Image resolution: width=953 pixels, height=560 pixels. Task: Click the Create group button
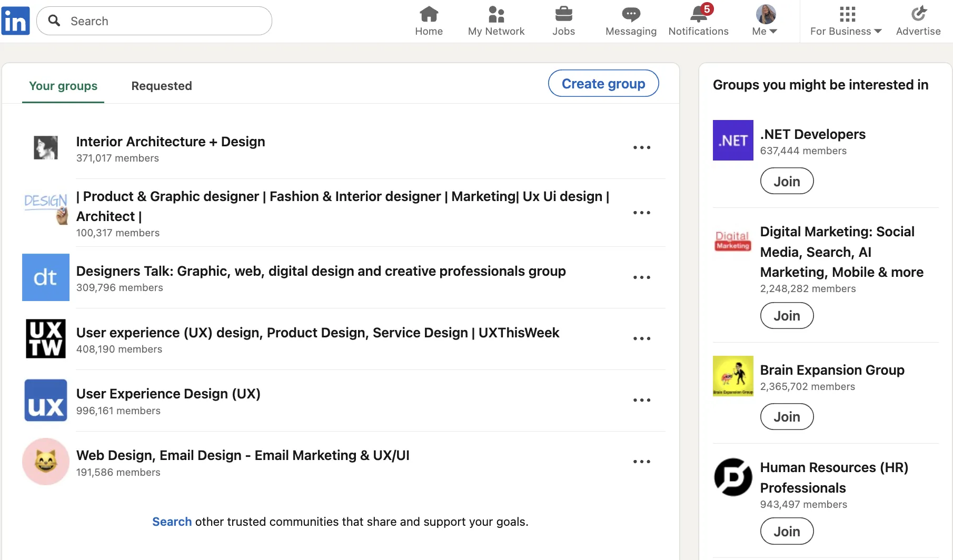point(603,83)
